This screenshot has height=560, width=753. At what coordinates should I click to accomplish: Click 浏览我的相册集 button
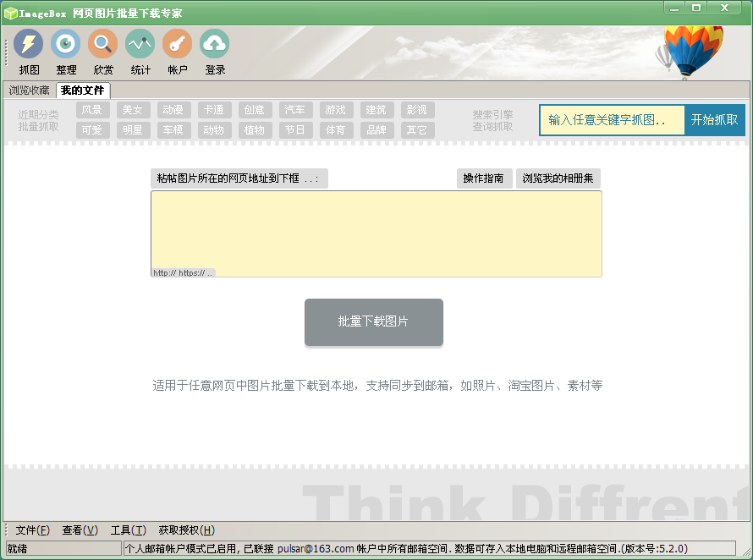(x=558, y=178)
